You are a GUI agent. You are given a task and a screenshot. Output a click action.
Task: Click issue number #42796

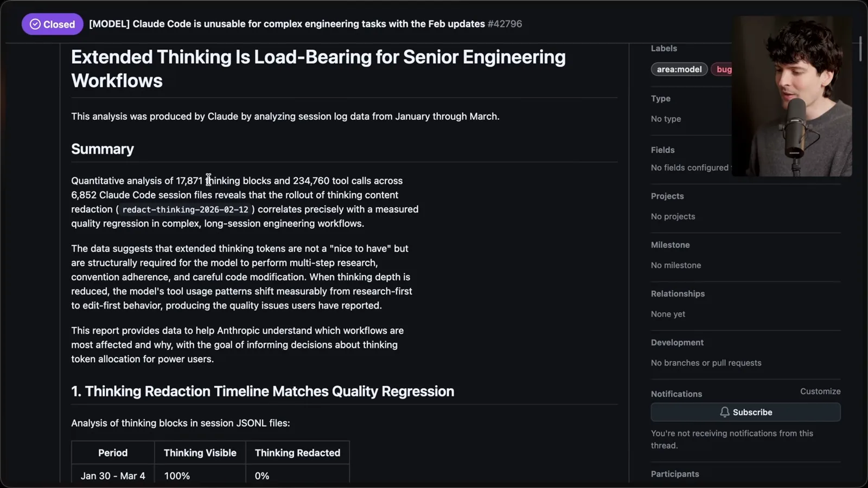tap(505, 24)
